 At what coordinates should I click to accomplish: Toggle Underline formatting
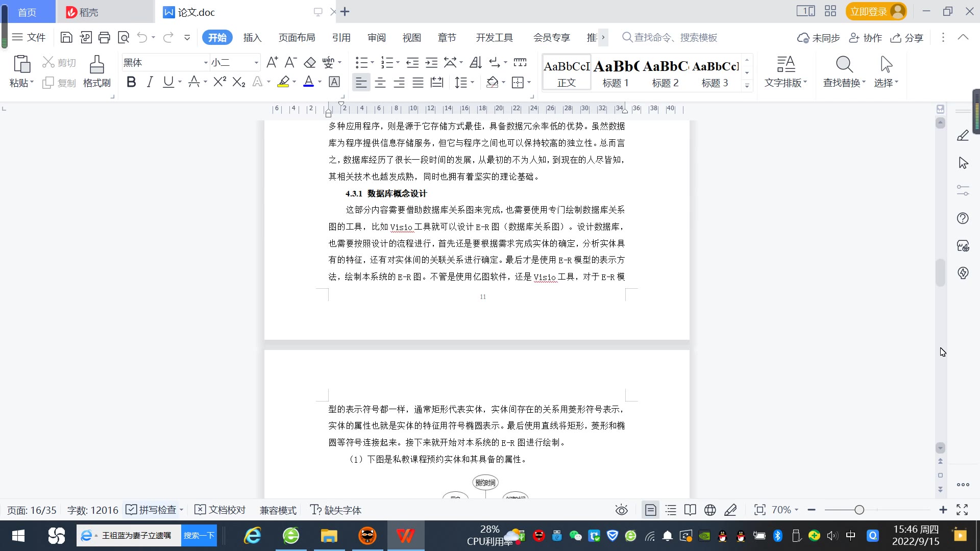tap(168, 82)
